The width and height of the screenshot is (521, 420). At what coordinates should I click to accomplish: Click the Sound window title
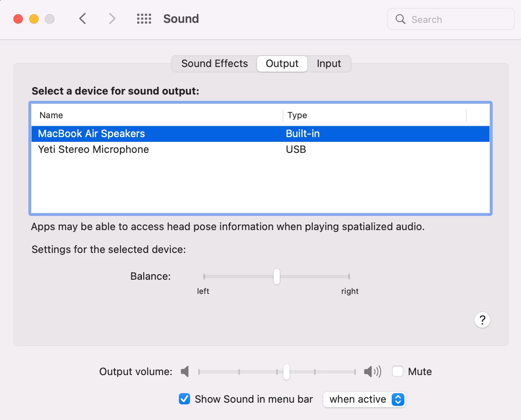point(181,19)
